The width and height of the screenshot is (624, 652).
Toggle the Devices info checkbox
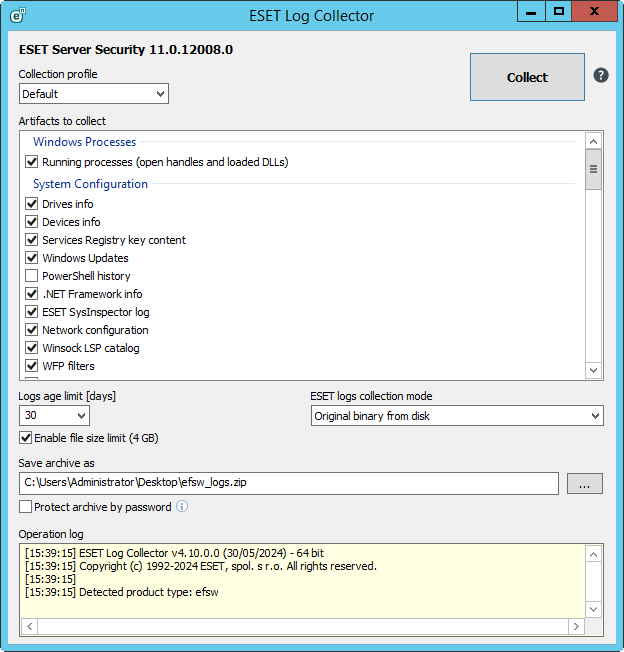click(32, 222)
